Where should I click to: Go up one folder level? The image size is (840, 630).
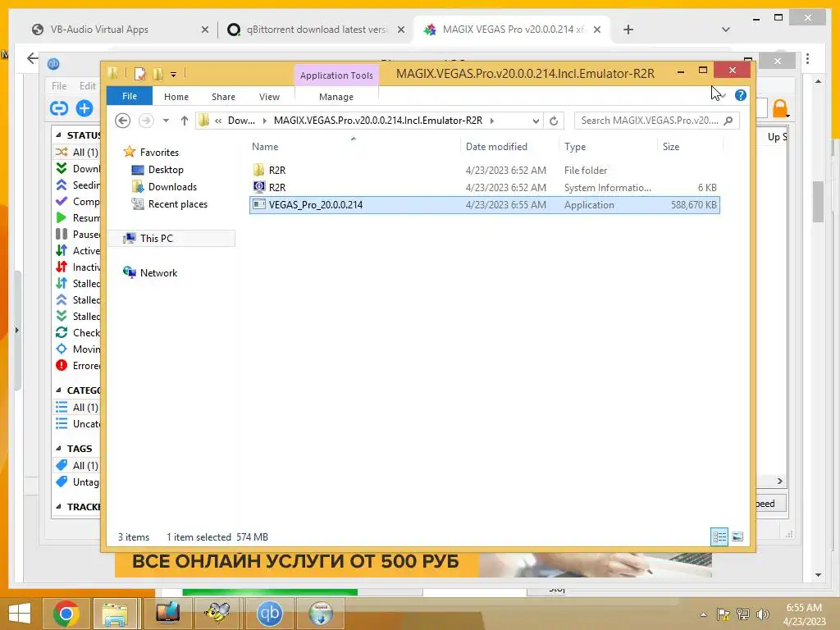185,121
